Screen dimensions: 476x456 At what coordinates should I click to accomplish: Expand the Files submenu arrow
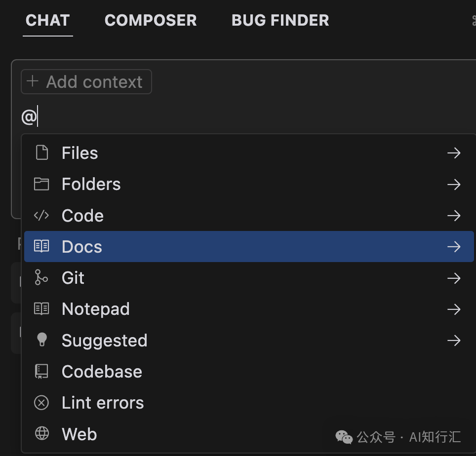click(x=454, y=153)
